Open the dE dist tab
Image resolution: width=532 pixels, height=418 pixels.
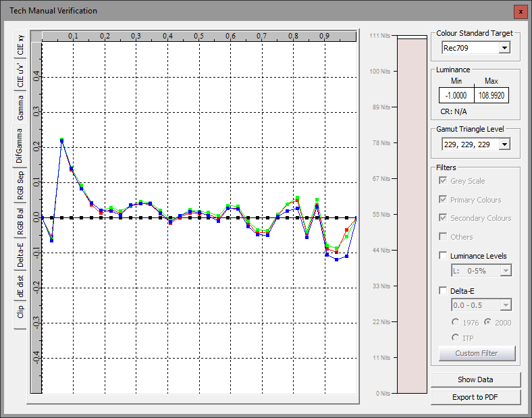(x=20, y=286)
